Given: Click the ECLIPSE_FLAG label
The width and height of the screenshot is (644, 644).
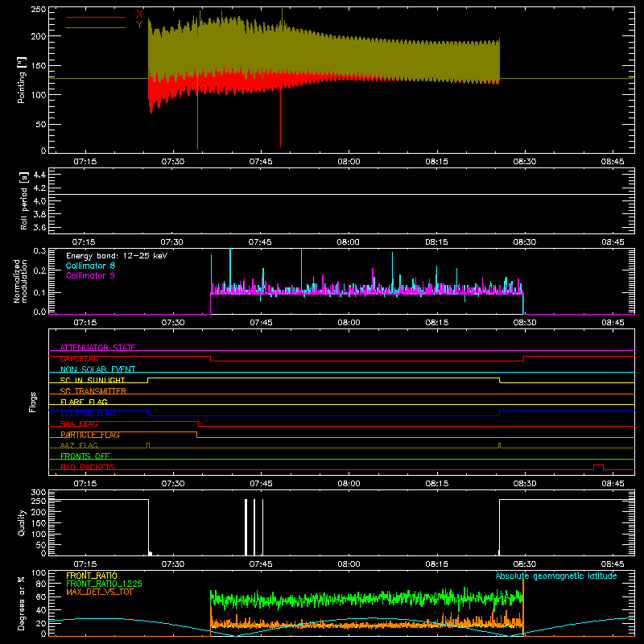Looking at the screenshot, I should tap(88, 413).
